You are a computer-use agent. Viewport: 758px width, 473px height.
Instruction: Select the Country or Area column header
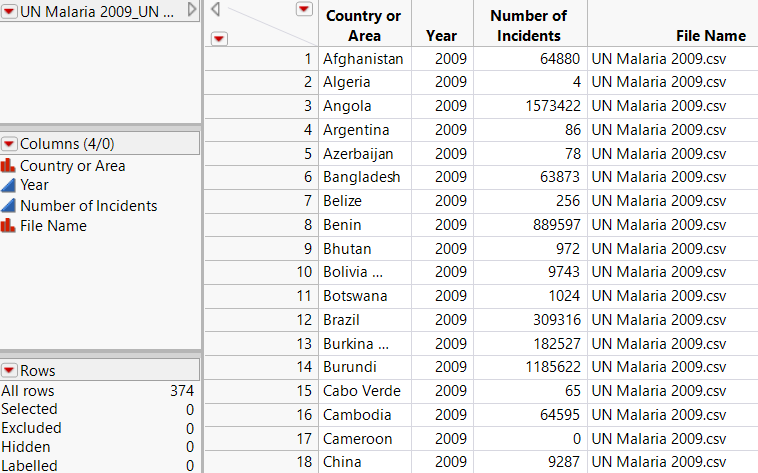364,25
